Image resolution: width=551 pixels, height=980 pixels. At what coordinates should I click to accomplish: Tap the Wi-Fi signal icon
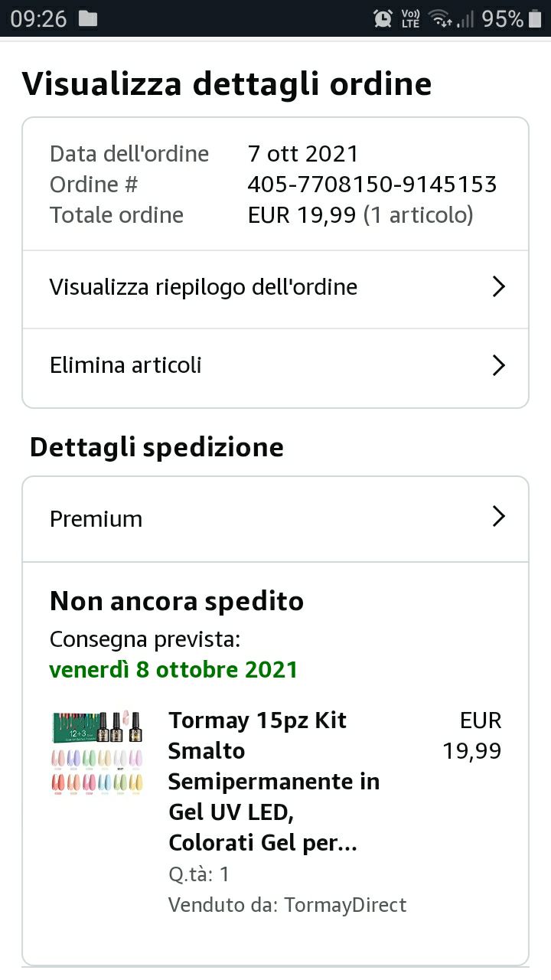coord(440,18)
